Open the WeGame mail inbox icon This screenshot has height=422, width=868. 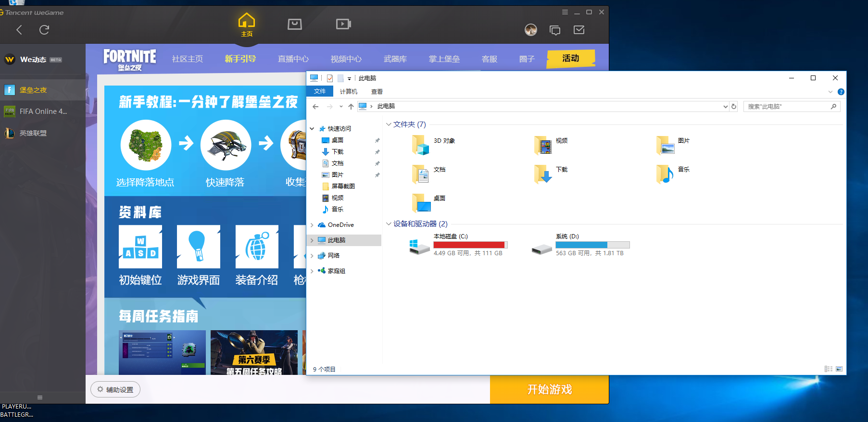(579, 30)
